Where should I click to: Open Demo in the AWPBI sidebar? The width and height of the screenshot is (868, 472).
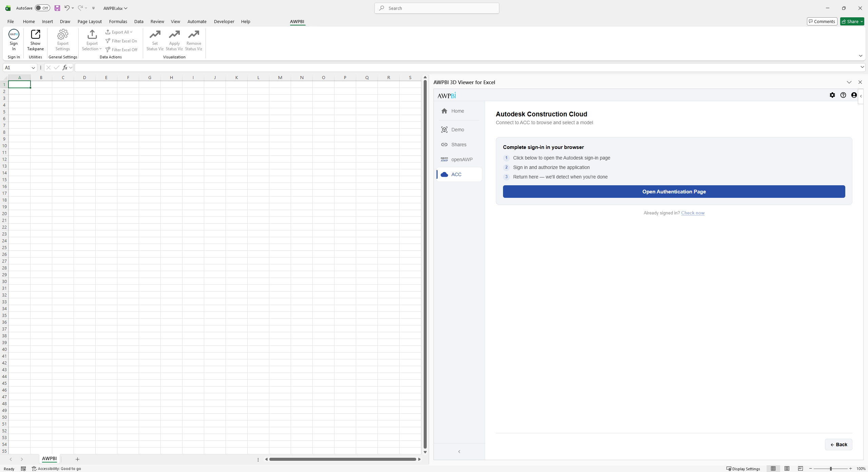(459, 130)
